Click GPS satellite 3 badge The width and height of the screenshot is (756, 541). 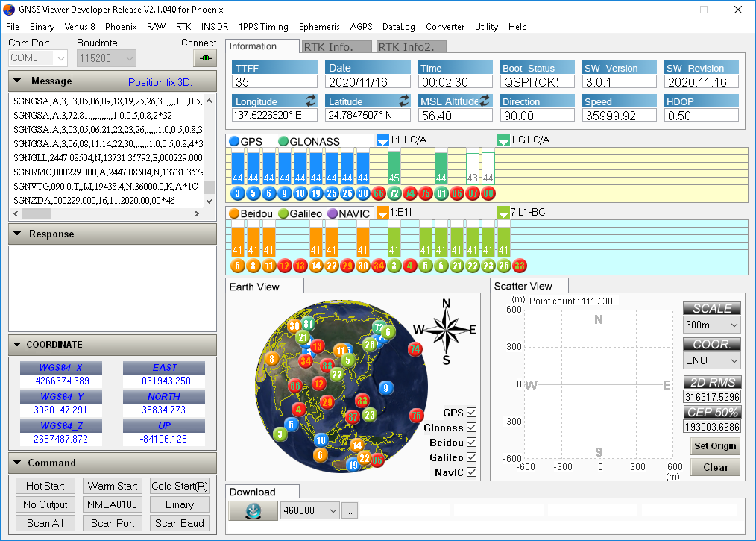237,193
